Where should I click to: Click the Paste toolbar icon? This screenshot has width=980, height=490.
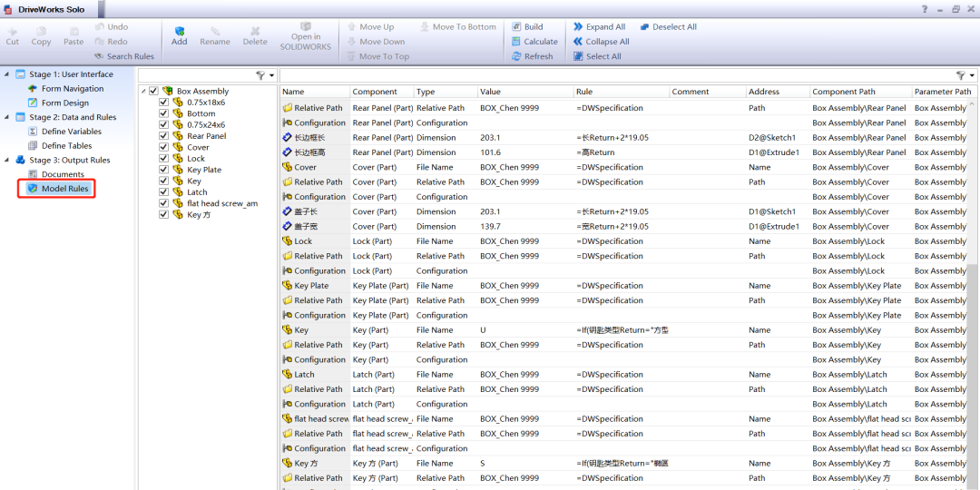pyautogui.click(x=73, y=31)
